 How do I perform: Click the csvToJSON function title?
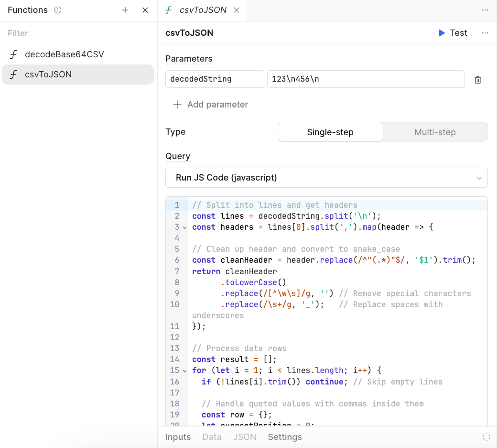[189, 33]
